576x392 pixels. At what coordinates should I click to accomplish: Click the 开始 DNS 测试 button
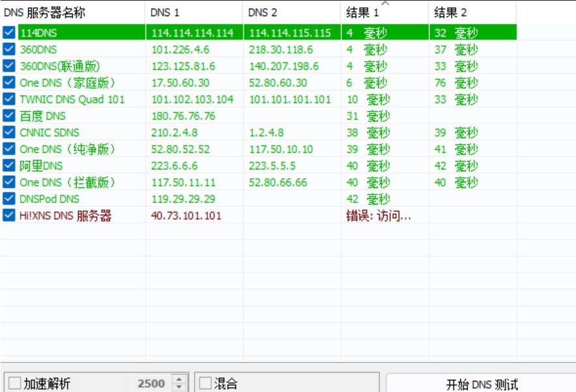482,384
